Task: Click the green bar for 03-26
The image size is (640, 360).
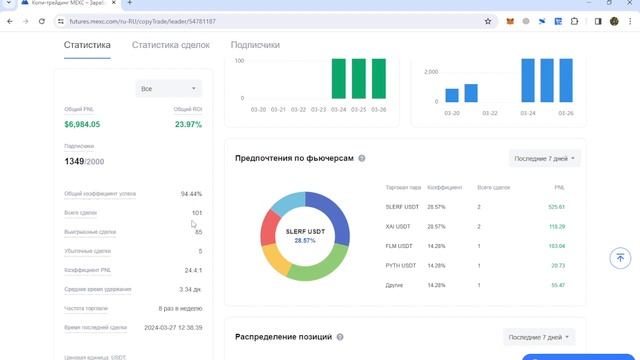Action: (x=379, y=78)
